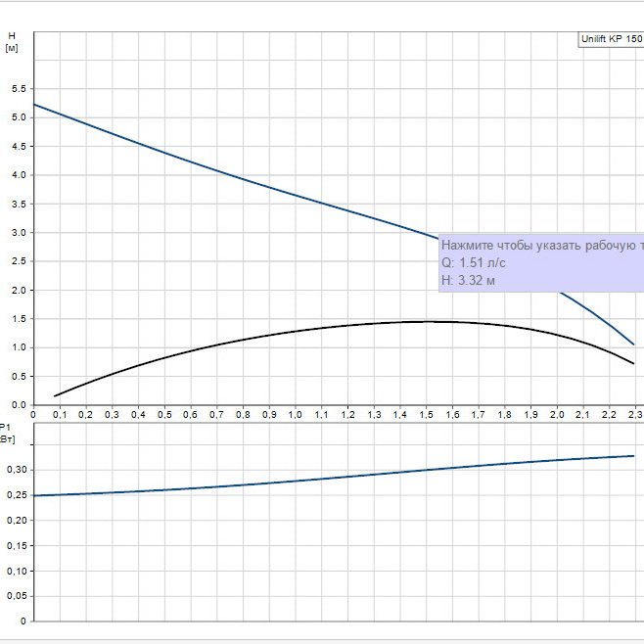Click the right end of the black curve
The image size is (644, 644).
[633, 363]
